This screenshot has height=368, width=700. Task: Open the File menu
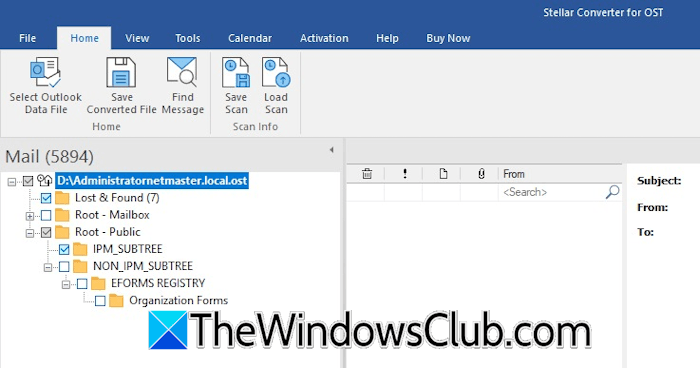(27, 38)
